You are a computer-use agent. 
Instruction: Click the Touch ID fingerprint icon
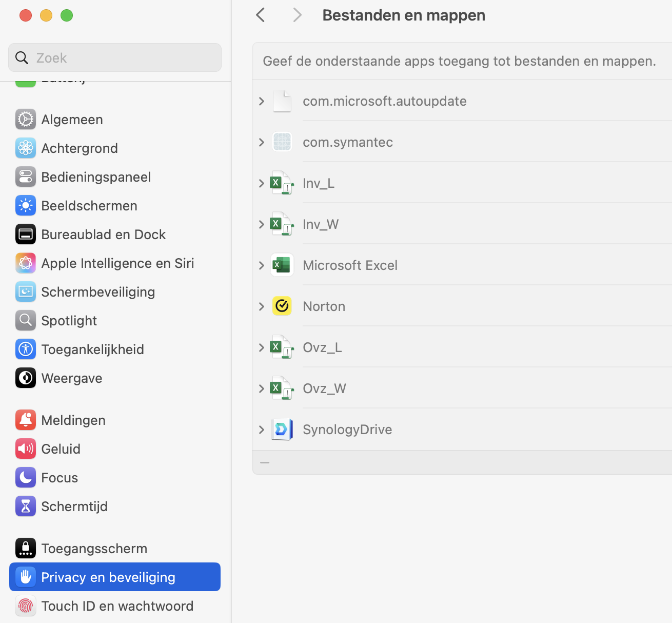point(26,606)
